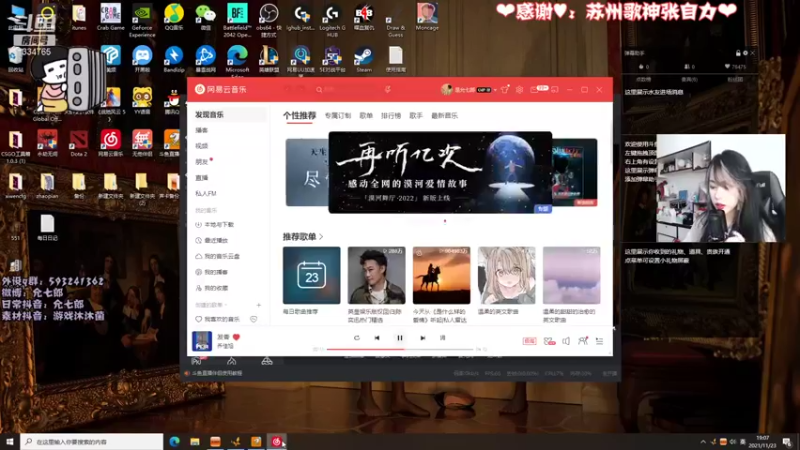Start heartbeat mode icon beside 我喜欢的音乐
The width and height of the screenshot is (800, 450).
pyautogui.click(x=254, y=319)
